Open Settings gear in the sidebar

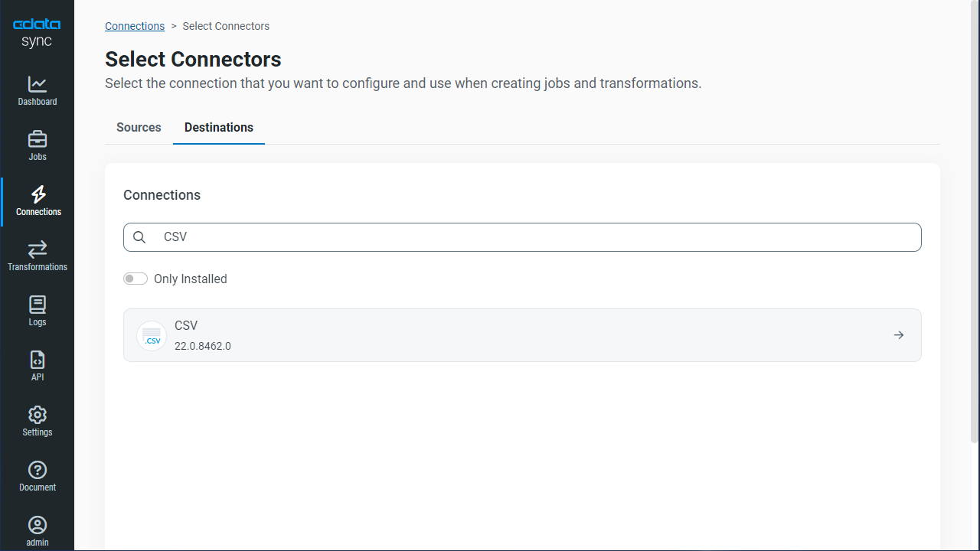tap(37, 415)
